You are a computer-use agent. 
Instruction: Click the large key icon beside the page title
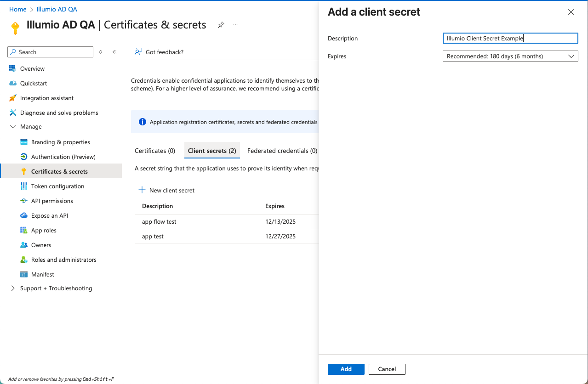[15, 28]
